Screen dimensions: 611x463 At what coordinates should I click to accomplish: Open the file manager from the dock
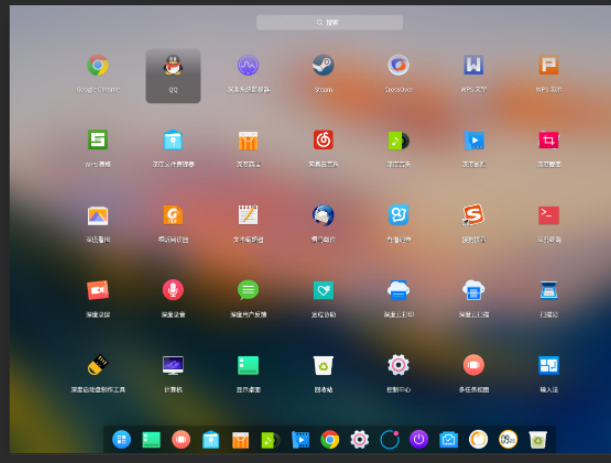tap(211, 440)
